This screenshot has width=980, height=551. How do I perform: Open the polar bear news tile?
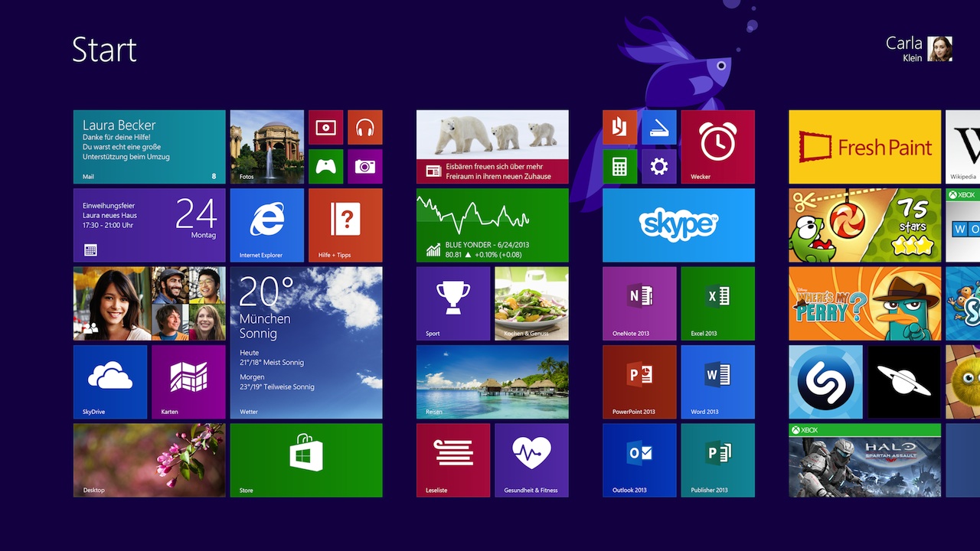click(492, 147)
